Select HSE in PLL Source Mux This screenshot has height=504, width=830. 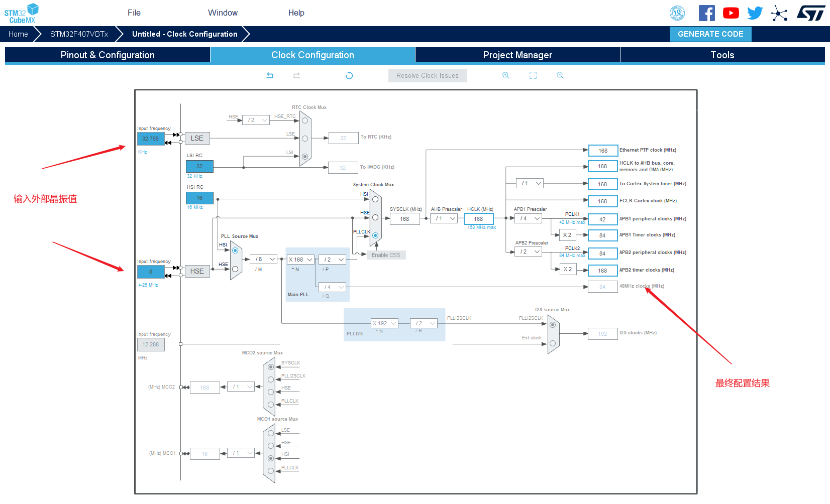coord(235,269)
